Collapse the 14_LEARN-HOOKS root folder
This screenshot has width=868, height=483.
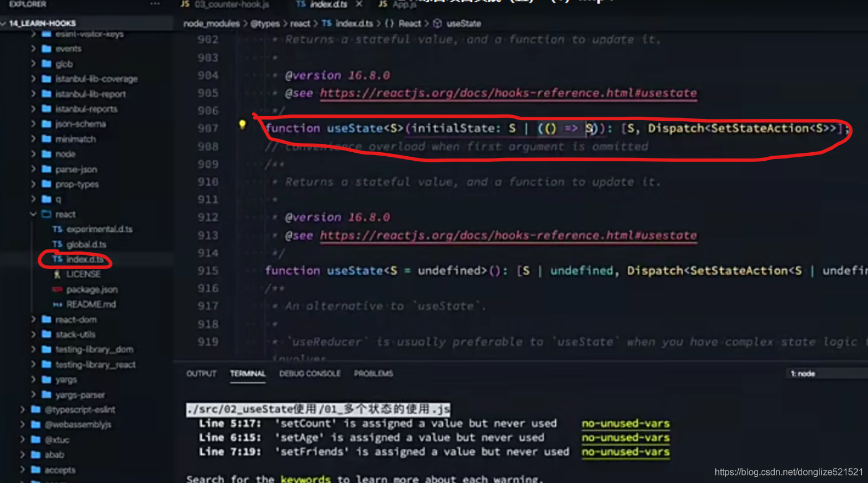tap(4, 23)
